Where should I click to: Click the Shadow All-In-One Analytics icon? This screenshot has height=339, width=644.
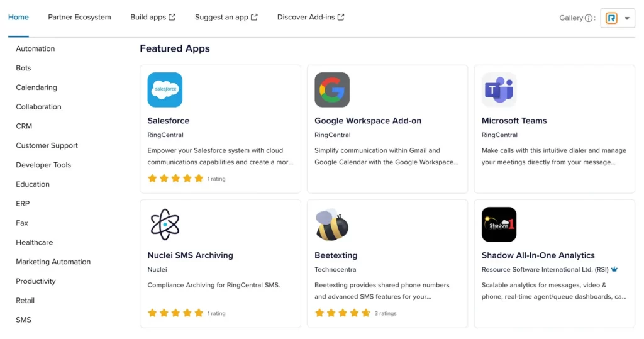(499, 225)
